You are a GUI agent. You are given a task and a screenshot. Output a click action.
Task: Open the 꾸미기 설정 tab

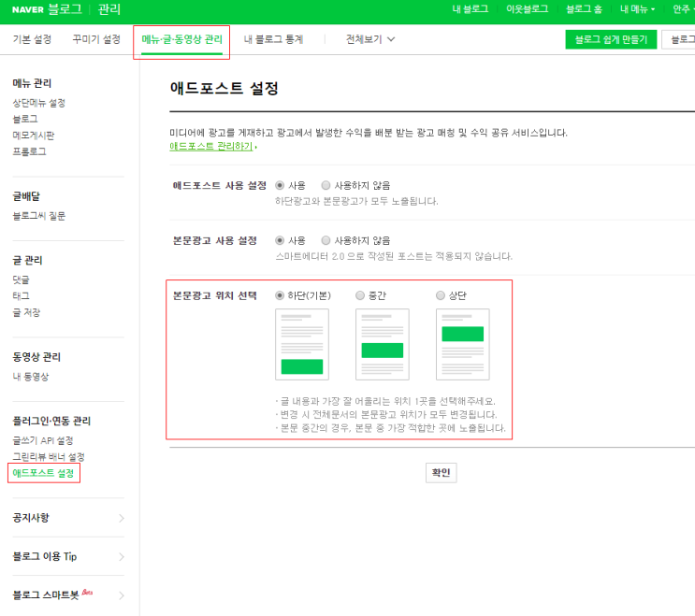[96, 39]
